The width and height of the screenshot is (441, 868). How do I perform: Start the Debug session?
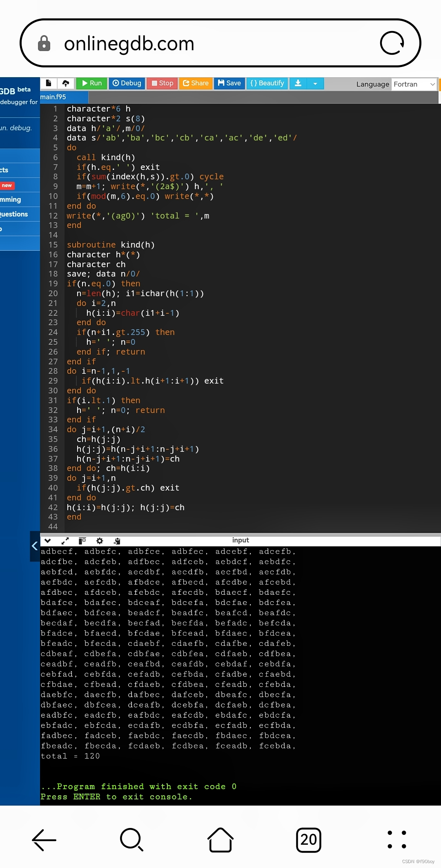(127, 83)
